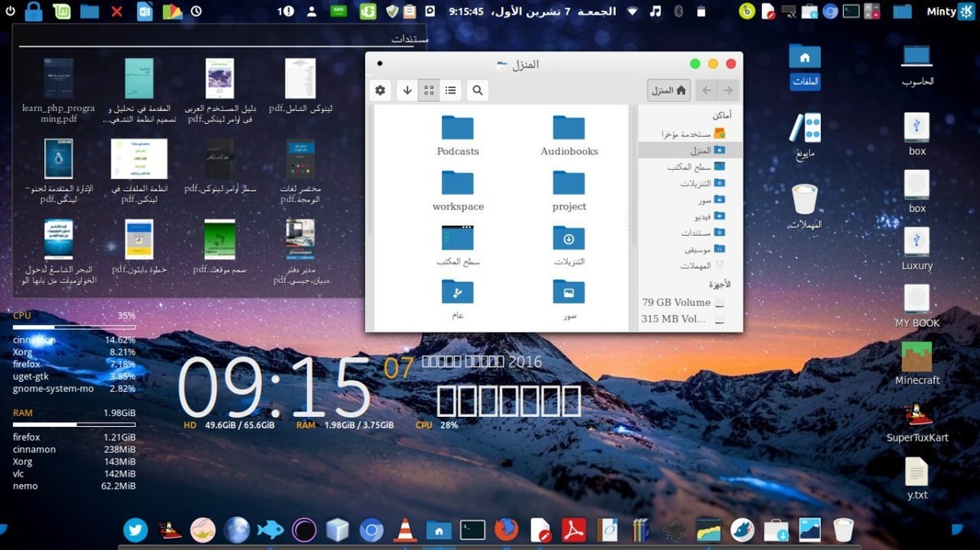Open the Minty main menu in the panel
The width and height of the screenshot is (980, 550).
pyautogui.click(x=941, y=11)
